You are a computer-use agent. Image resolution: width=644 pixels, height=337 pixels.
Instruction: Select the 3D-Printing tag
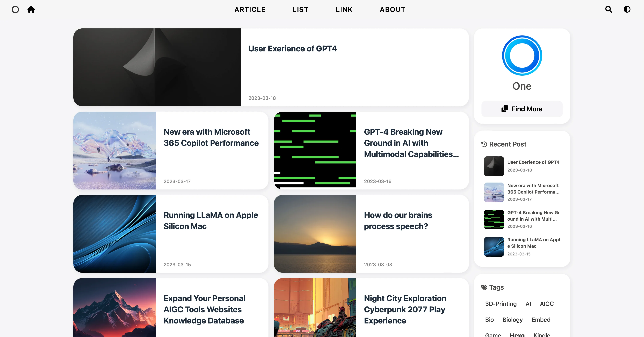500,304
